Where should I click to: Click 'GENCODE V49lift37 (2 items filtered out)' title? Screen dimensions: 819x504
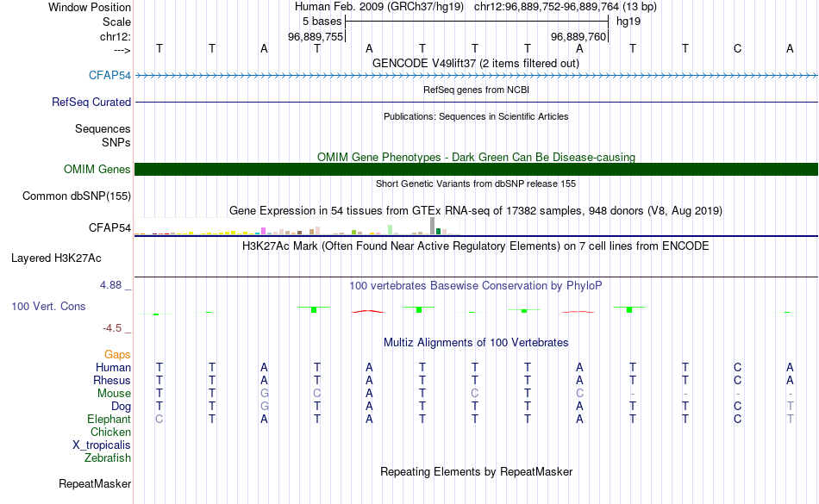476,63
